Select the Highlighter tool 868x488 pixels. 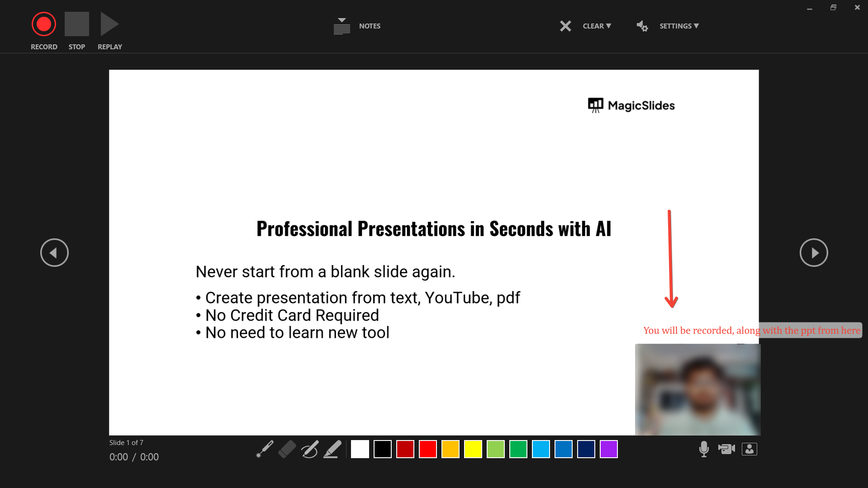tap(332, 449)
